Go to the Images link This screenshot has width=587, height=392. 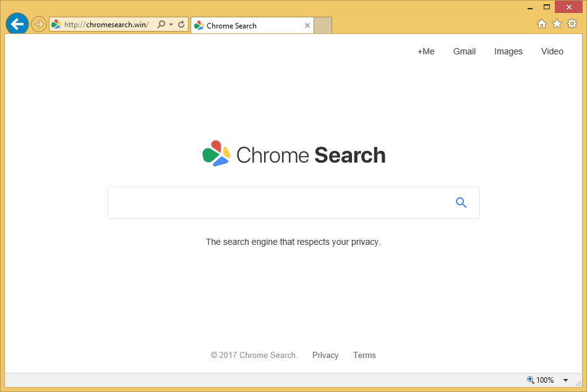coord(508,51)
